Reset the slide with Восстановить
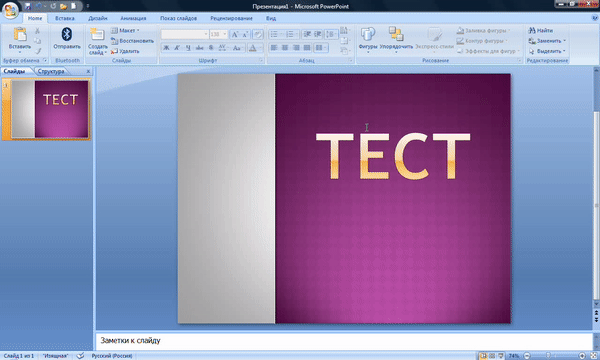 coord(132,41)
